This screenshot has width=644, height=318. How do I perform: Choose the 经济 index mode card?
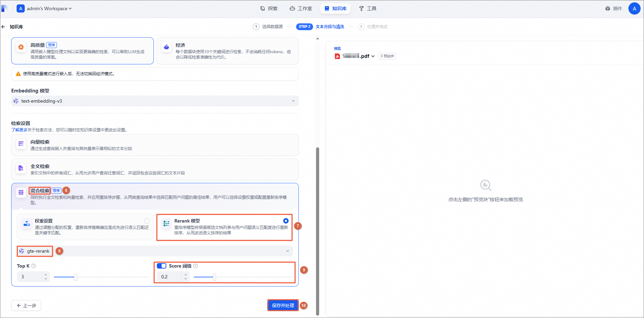pyautogui.click(x=228, y=51)
